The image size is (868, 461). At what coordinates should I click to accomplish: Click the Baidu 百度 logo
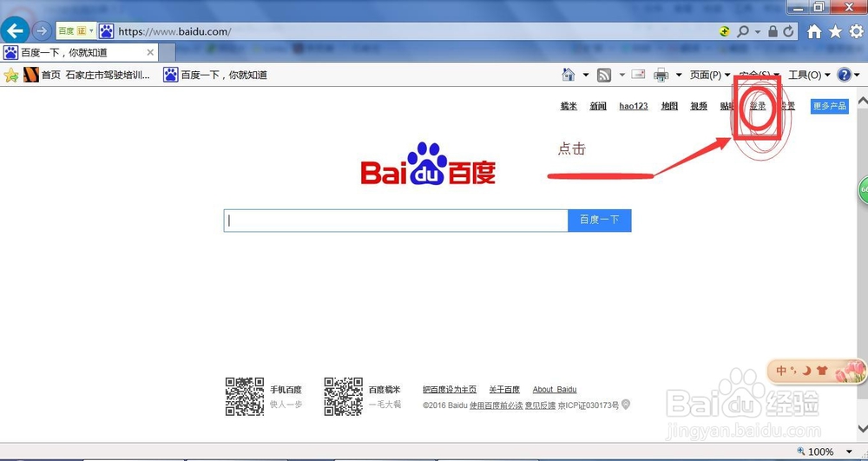428,164
